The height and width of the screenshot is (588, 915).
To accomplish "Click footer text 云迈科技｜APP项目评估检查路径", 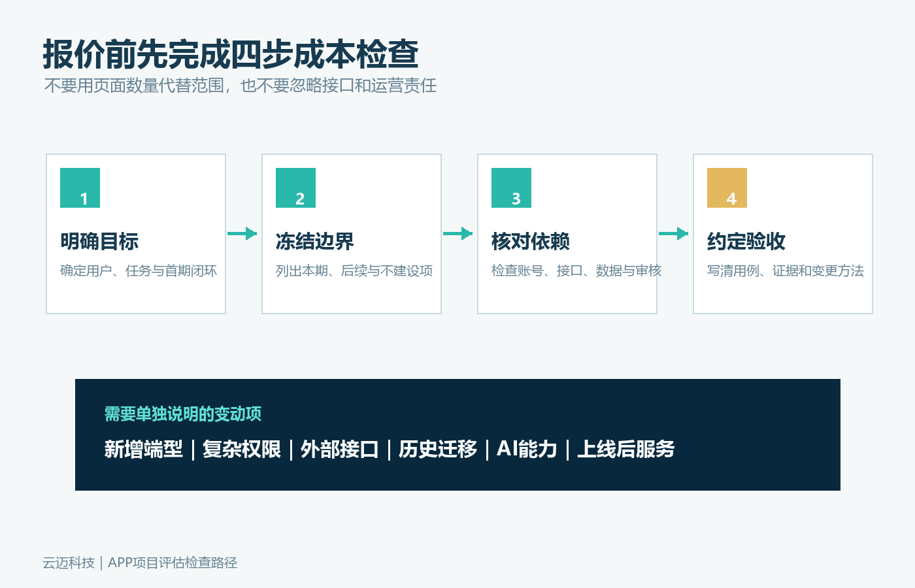I will pyautogui.click(x=140, y=563).
